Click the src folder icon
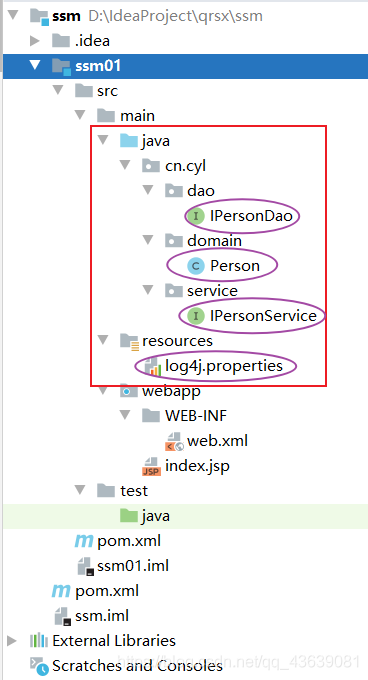Image resolution: width=368 pixels, height=680 pixels. pyautogui.click(x=83, y=91)
